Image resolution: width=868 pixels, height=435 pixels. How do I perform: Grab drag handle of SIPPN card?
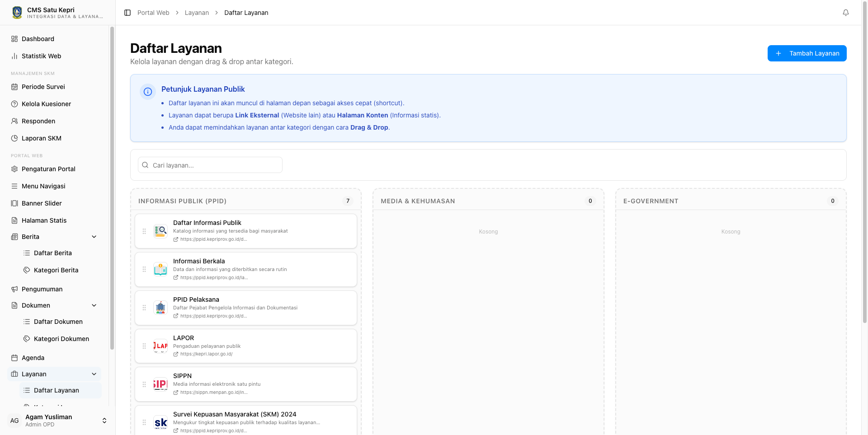(x=144, y=384)
